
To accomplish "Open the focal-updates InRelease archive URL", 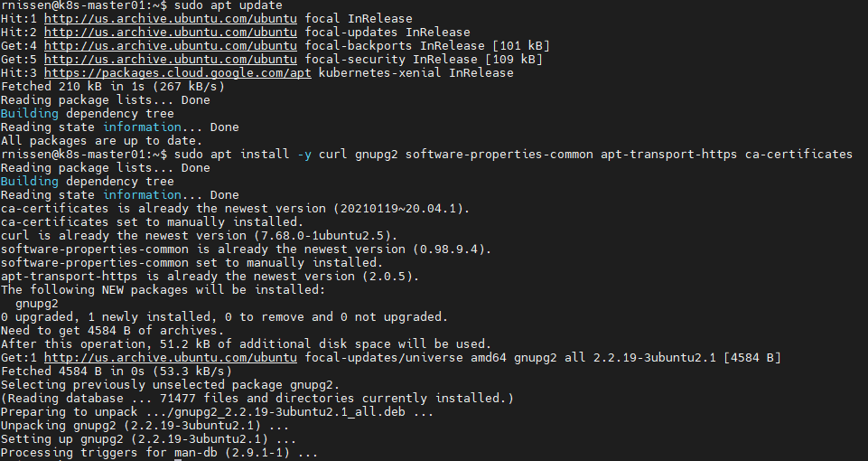I will pyautogui.click(x=171, y=33).
